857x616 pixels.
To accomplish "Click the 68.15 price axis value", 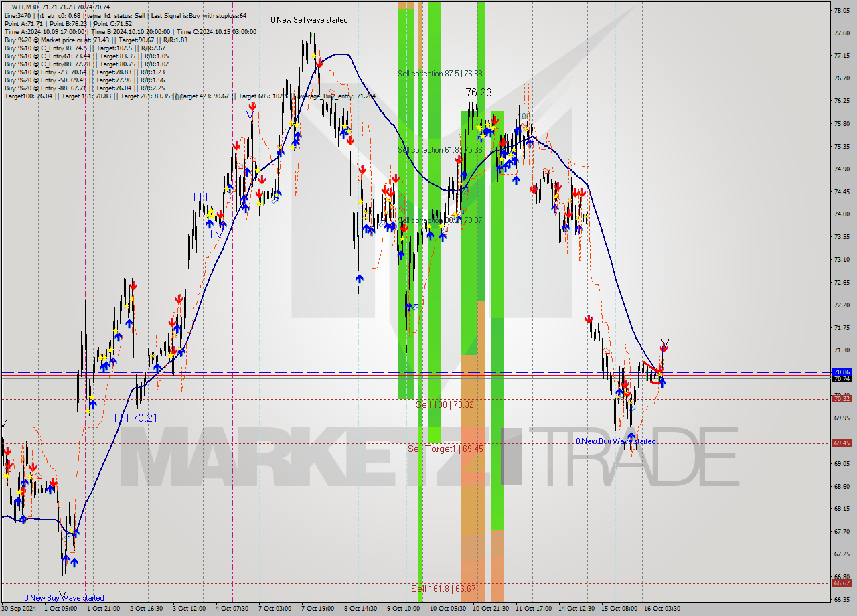I will [x=841, y=509].
